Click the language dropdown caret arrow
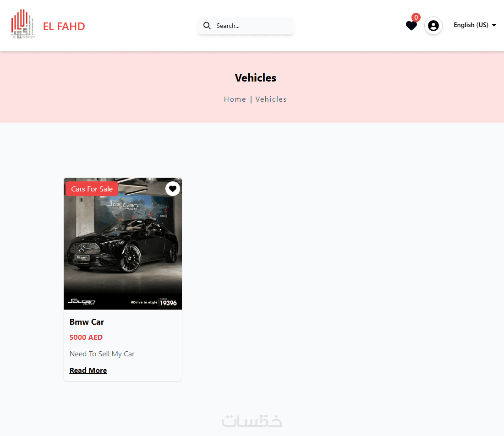Viewport: 504px width, 436px height. click(494, 25)
